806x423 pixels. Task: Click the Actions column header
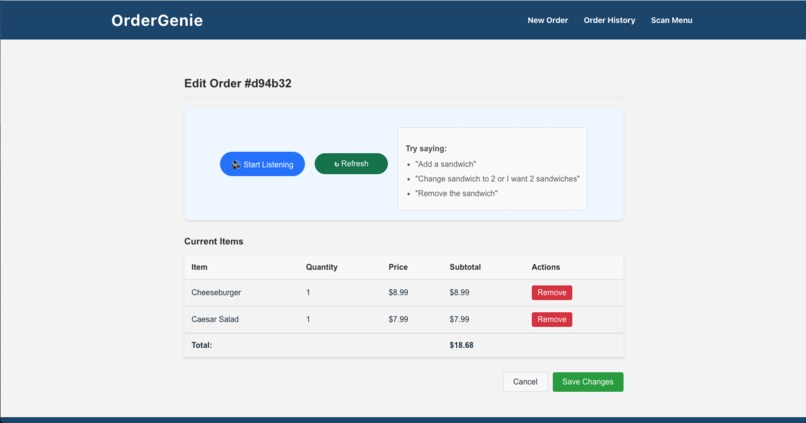point(546,267)
